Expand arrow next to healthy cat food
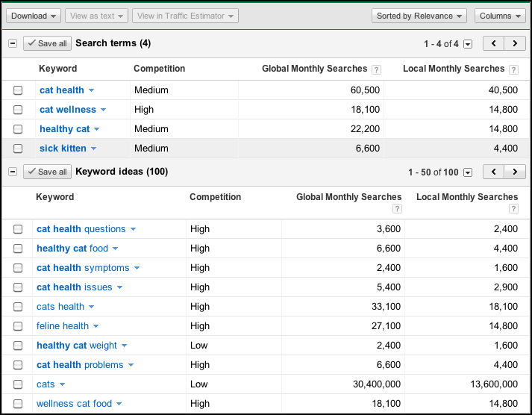Screen dimensions: 532x415 point(116,249)
